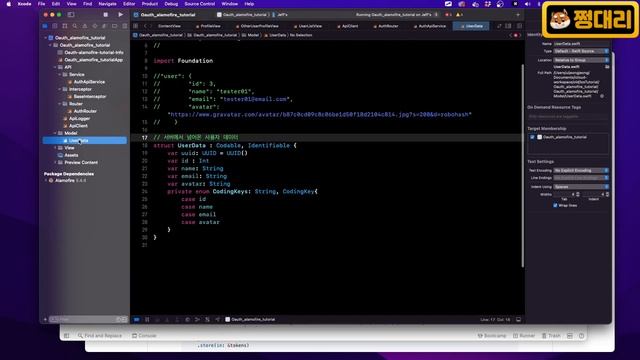The height and width of the screenshot is (360, 640).
Task: Open the Location dropdown in inspector
Action: [x=581, y=60]
